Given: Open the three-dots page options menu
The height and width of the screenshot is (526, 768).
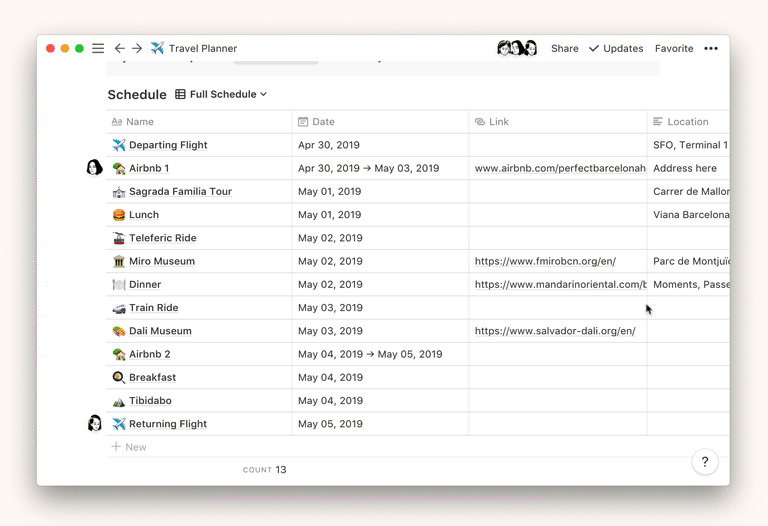Looking at the screenshot, I should point(711,48).
